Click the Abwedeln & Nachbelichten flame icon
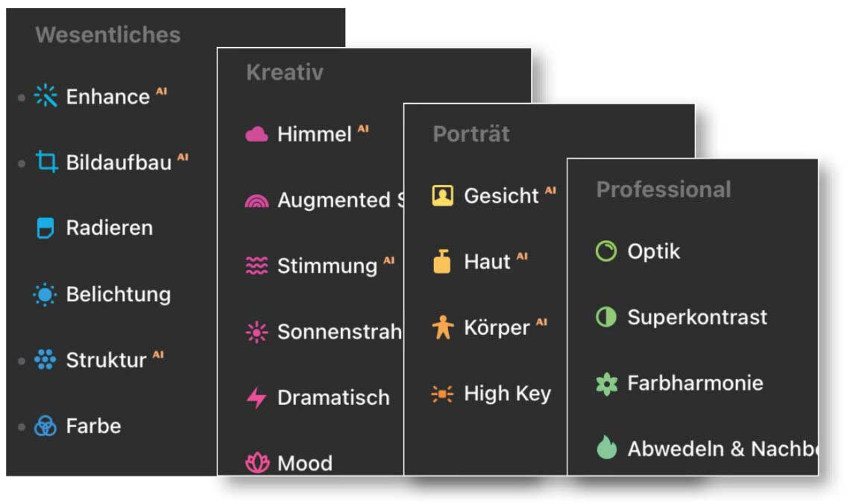Image resolution: width=850 pixels, height=504 pixels. [x=606, y=448]
